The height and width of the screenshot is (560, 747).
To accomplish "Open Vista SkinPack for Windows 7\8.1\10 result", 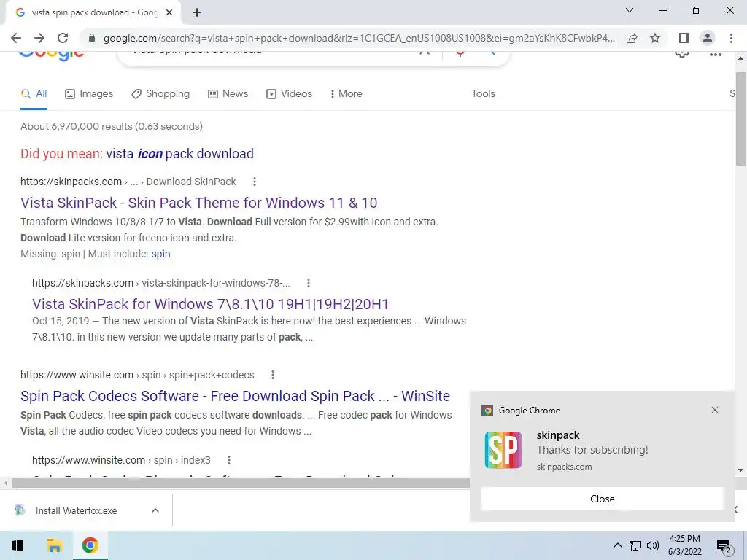I will (210, 304).
